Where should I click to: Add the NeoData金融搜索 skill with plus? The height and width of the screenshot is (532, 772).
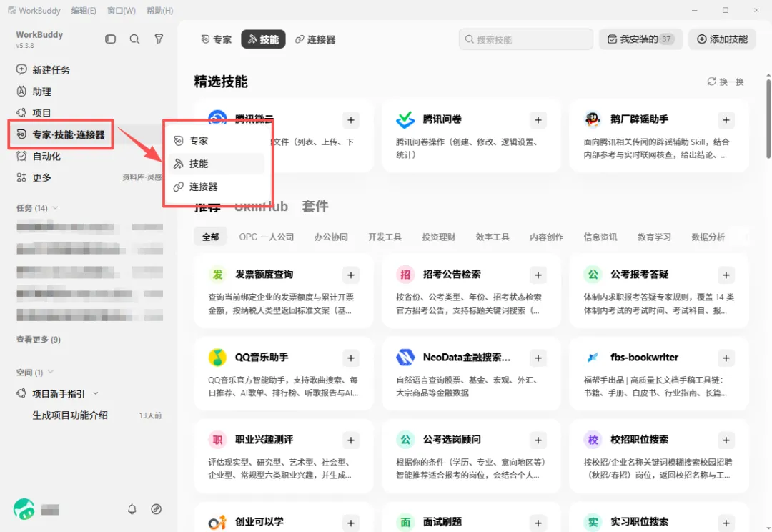click(x=538, y=358)
